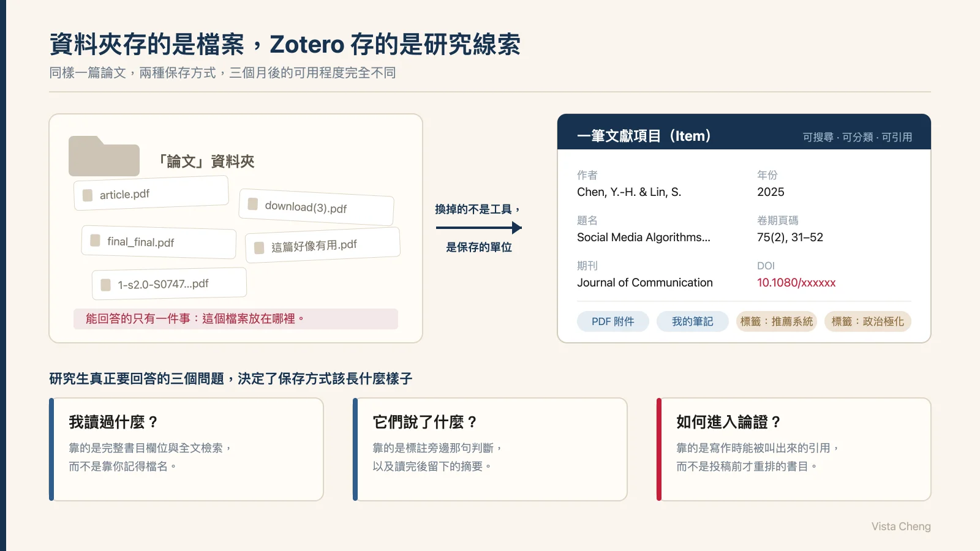Click the author value Chen, Y.-H. & Lin, S.
Viewport: 980px width, 551px height.
point(629,192)
